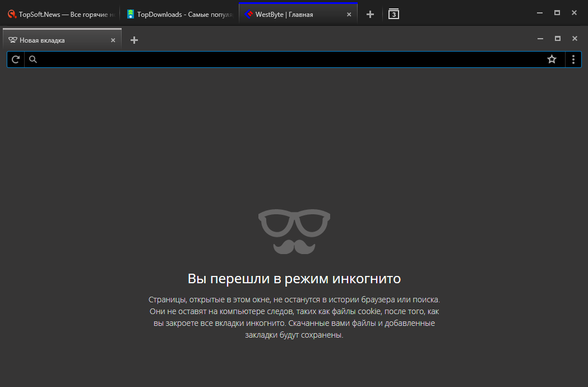Image resolution: width=588 pixels, height=387 pixels.
Task: Open a new tab in the back window
Action: coord(370,14)
